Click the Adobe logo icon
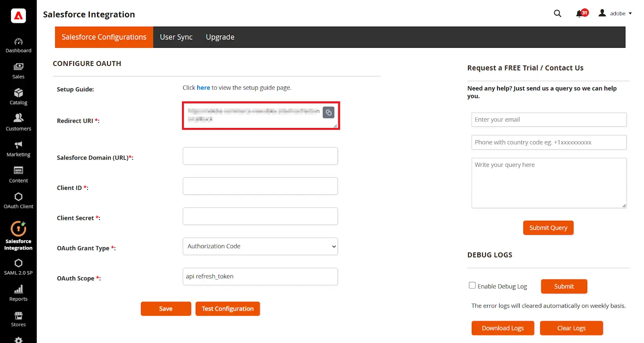This screenshot has height=343, width=644. click(x=19, y=16)
